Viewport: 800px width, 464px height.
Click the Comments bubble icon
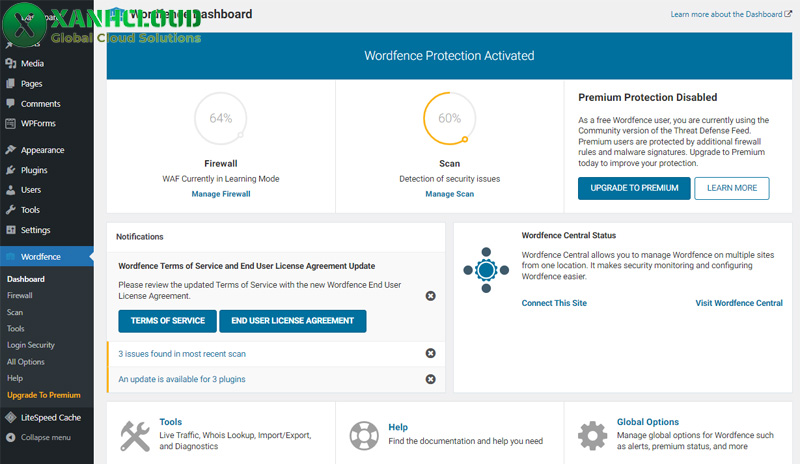[11, 104]
